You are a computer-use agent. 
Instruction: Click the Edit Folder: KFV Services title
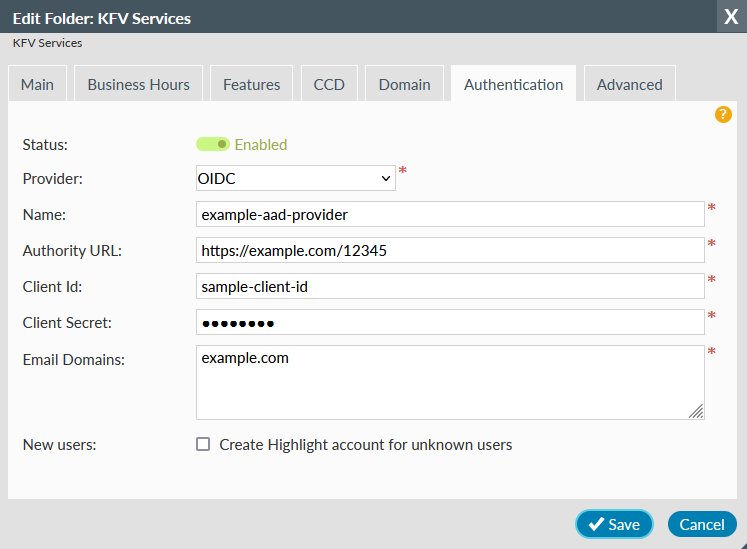[x=101, y=19]
